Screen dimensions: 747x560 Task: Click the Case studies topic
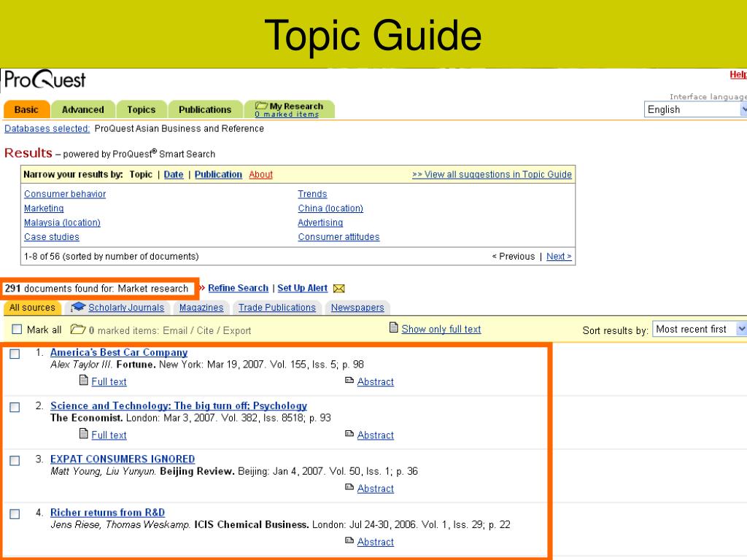[52, 237]
